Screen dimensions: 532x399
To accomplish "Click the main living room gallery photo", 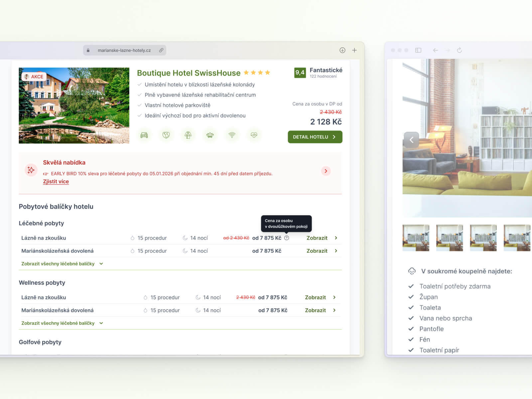I will 467,138.
